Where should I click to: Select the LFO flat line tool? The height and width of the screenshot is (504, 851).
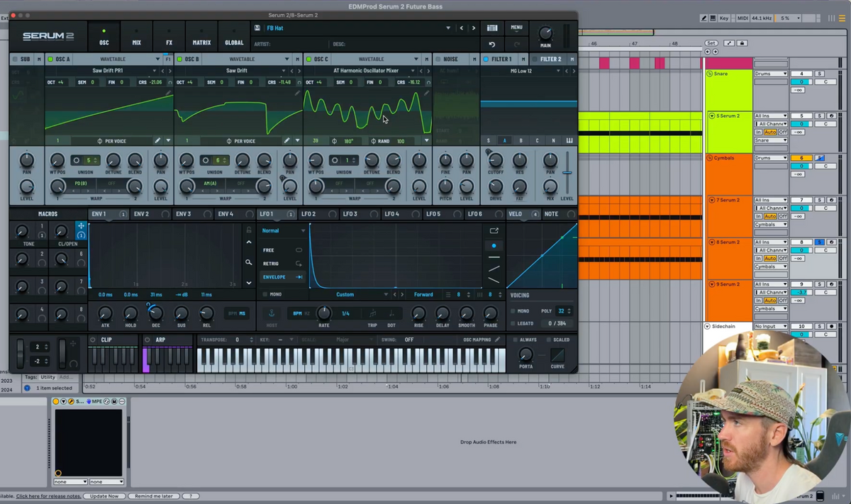[494, 257]
